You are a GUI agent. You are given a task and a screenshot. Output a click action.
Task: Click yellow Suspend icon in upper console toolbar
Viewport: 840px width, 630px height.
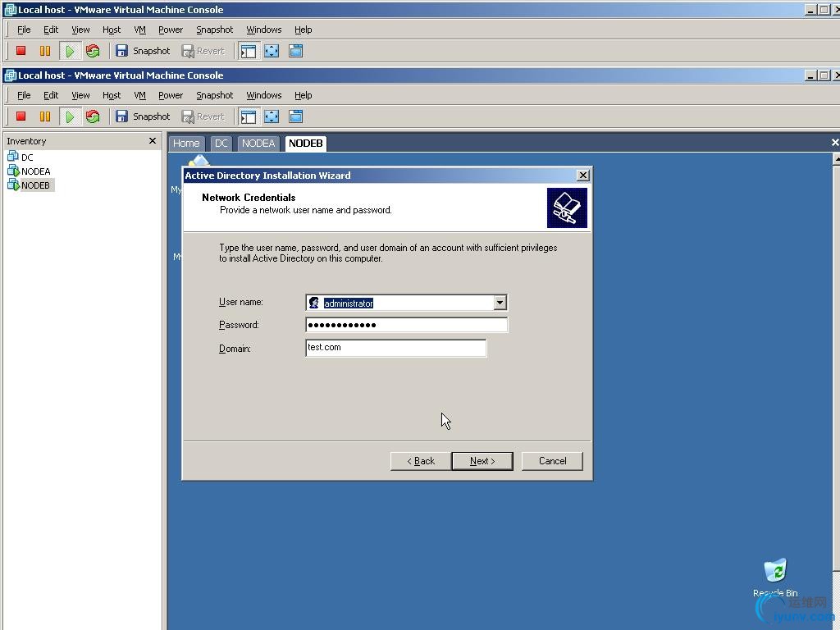pos(45,51)
